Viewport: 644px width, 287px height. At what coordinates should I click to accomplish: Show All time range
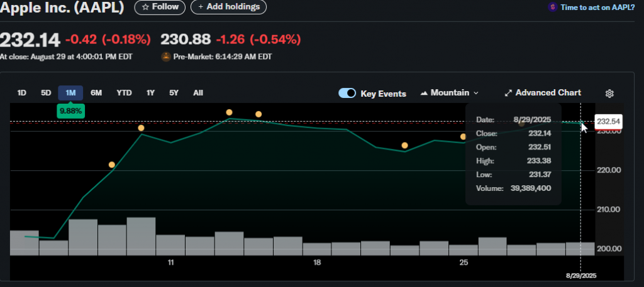coord(198,93)
